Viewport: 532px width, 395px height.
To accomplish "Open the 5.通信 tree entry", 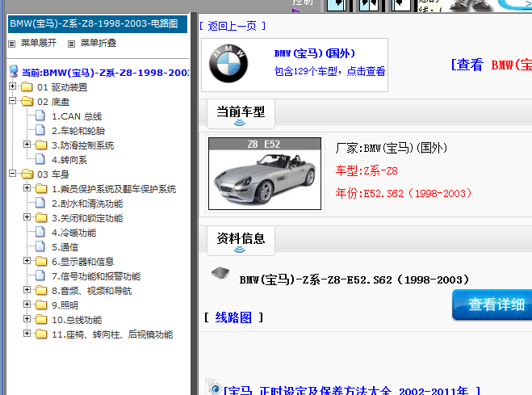I will pos(65,247).
